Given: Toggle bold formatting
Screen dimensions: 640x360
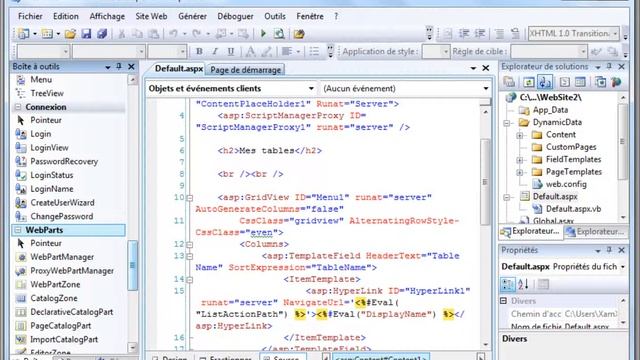Looking at the screenshot, I should 199,51.
